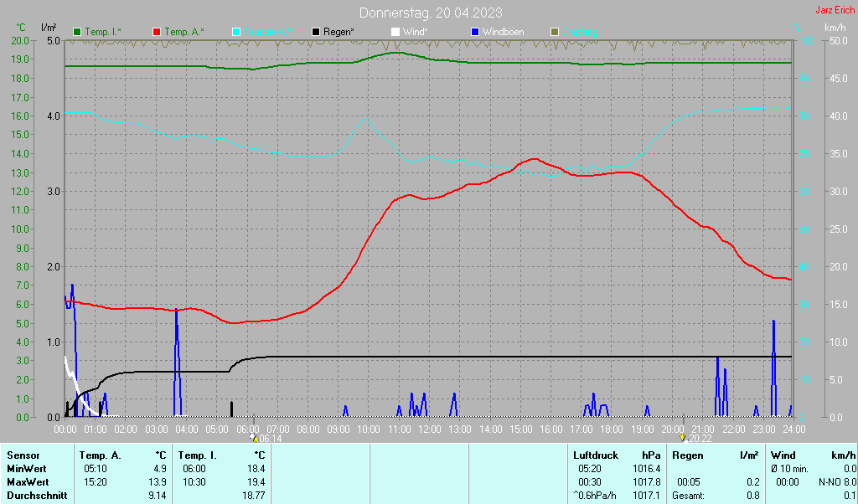Click the 'Ø 10 min.' wind label
This screenshot has height=504, width=858.
click(x=789, y=469)
